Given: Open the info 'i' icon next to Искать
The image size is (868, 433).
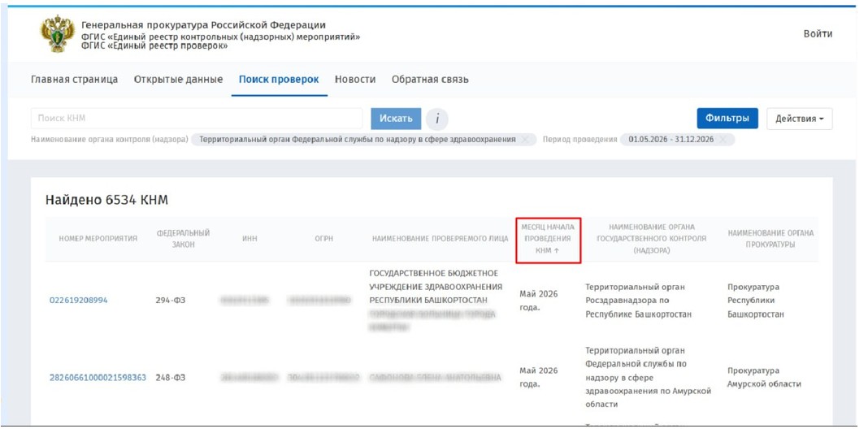Looking at the screenshot, I should click(x=436, y=119).
